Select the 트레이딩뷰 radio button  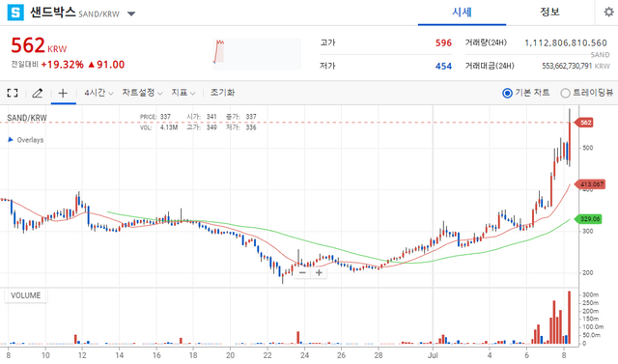pyautogui.click(x=565, y=93)
